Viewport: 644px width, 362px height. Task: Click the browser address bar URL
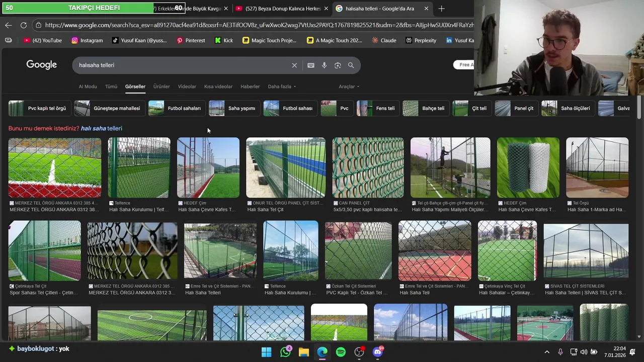tap(259, 25)
